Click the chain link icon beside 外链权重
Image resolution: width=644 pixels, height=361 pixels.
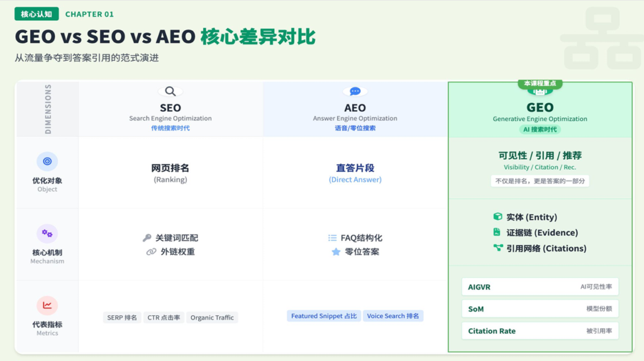tap(151, 252)
